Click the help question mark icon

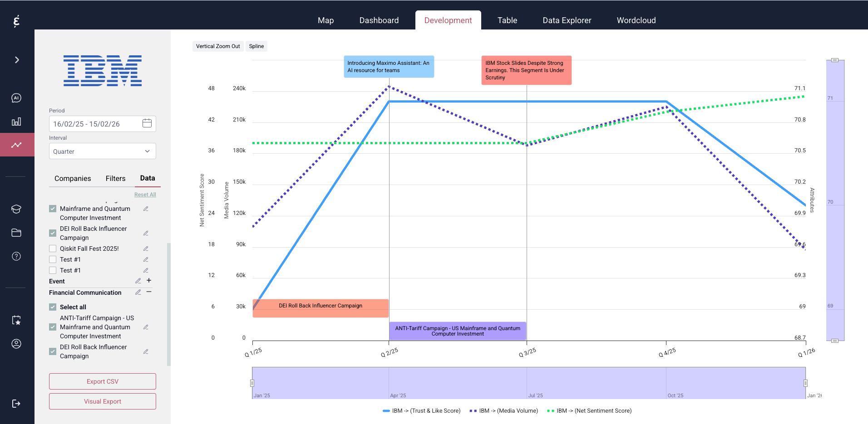coord(16,256)
